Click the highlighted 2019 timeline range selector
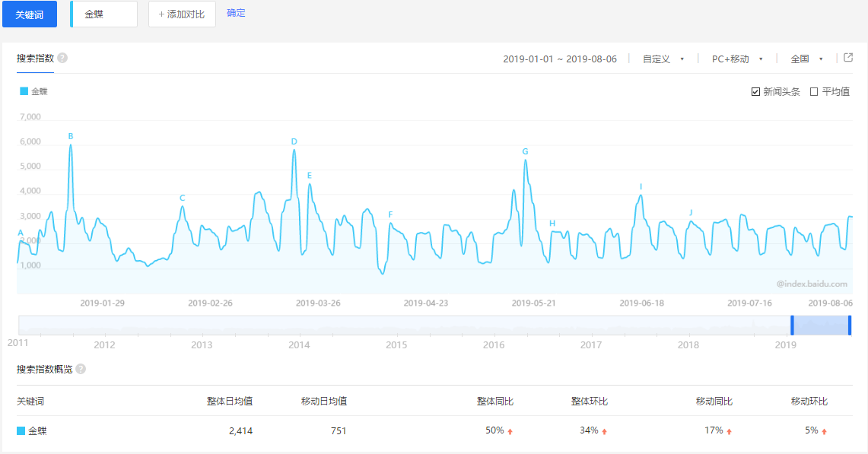The image size is (868, 454). pos(820,325)
